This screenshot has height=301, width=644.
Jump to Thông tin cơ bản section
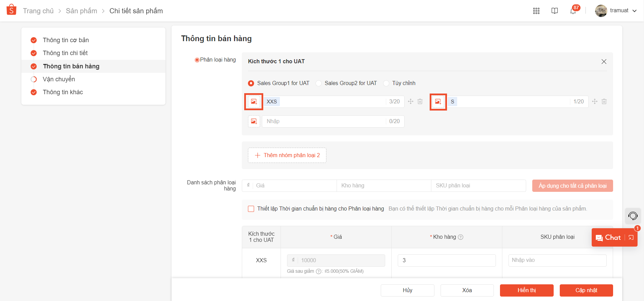(66, 40)
